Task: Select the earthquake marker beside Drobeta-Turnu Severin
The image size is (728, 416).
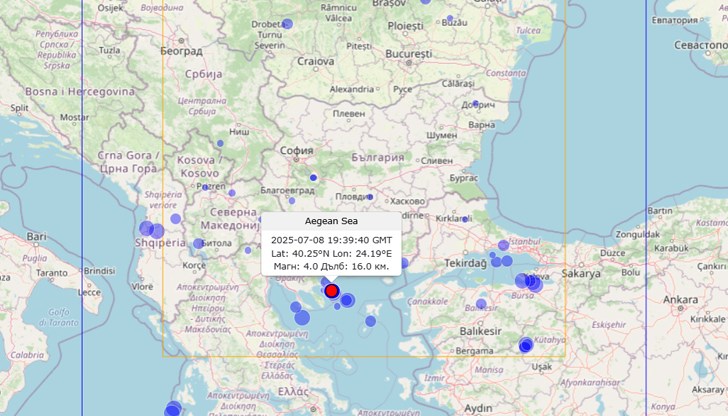Action: (287, 24)
